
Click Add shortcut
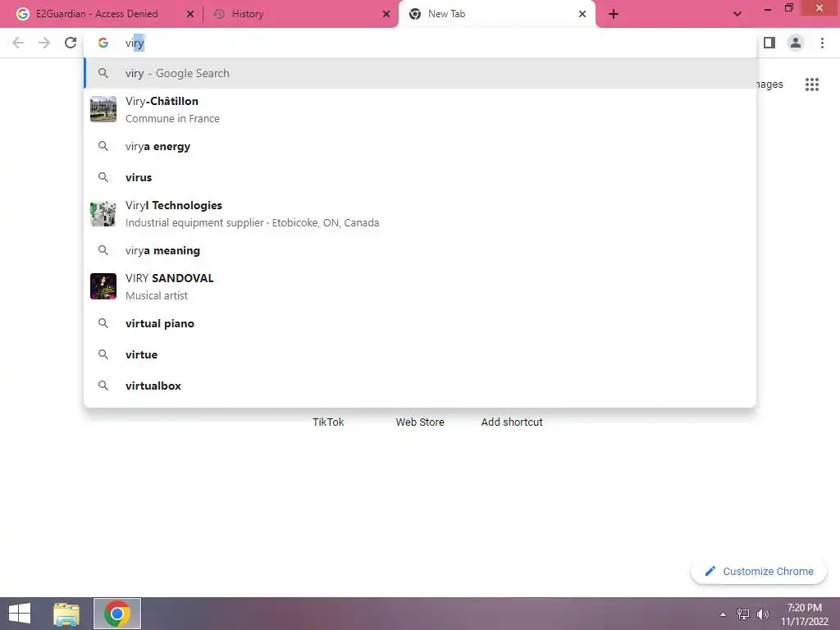pyautogui.click(x=512, y=422)
